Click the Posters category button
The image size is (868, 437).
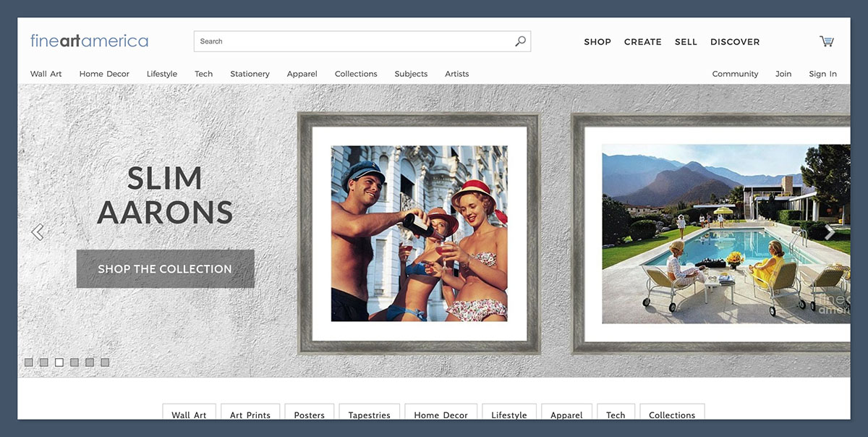click(310, 412)
